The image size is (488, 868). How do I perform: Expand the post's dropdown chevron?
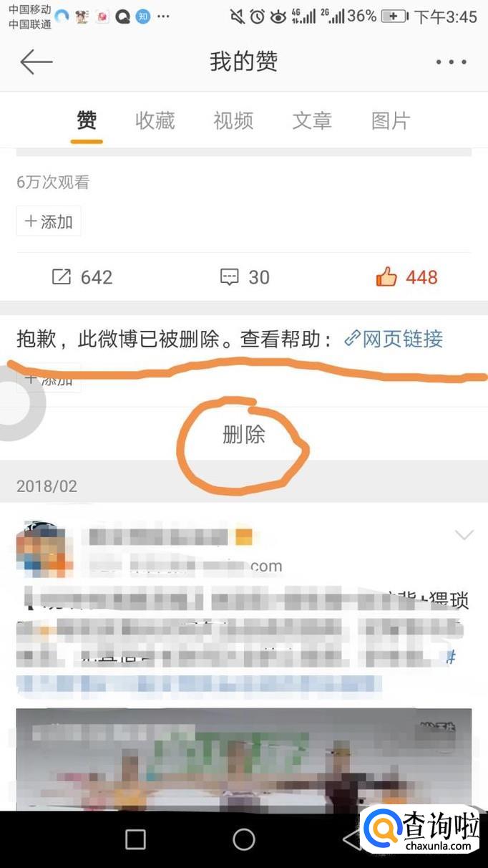(x=464, y=535)
